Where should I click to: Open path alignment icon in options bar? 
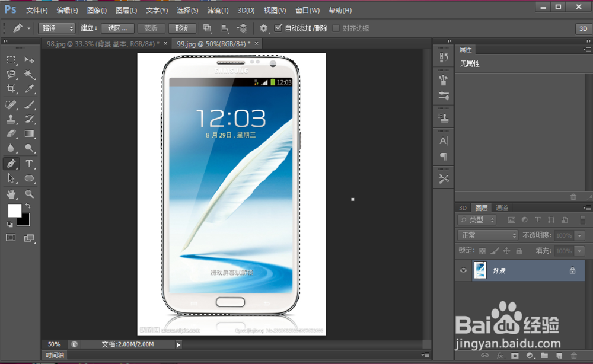tap(224, 28)
